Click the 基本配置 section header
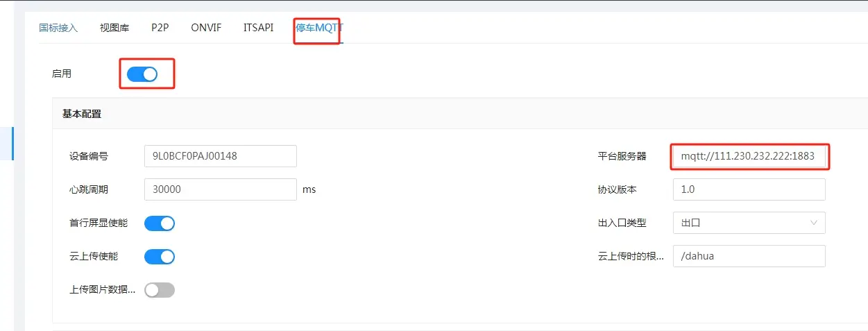 pyautogui.click(x=82, y=114)
